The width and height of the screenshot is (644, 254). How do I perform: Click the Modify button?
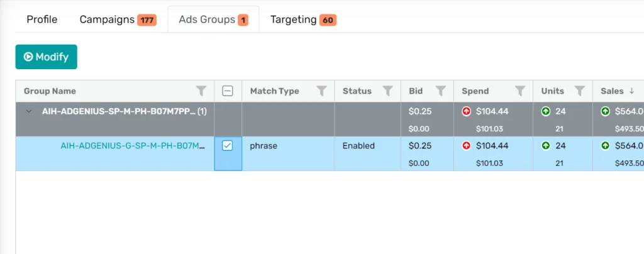point(47,57)
